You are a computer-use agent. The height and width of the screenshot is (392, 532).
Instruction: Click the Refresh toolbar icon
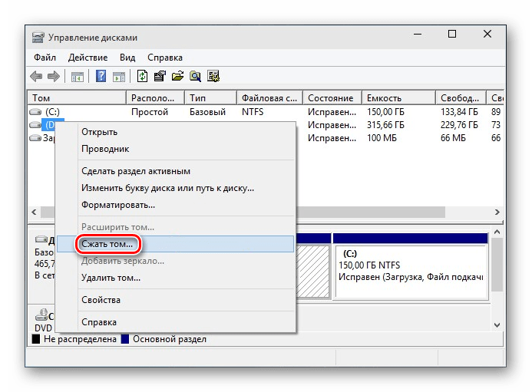coord(142,76)
